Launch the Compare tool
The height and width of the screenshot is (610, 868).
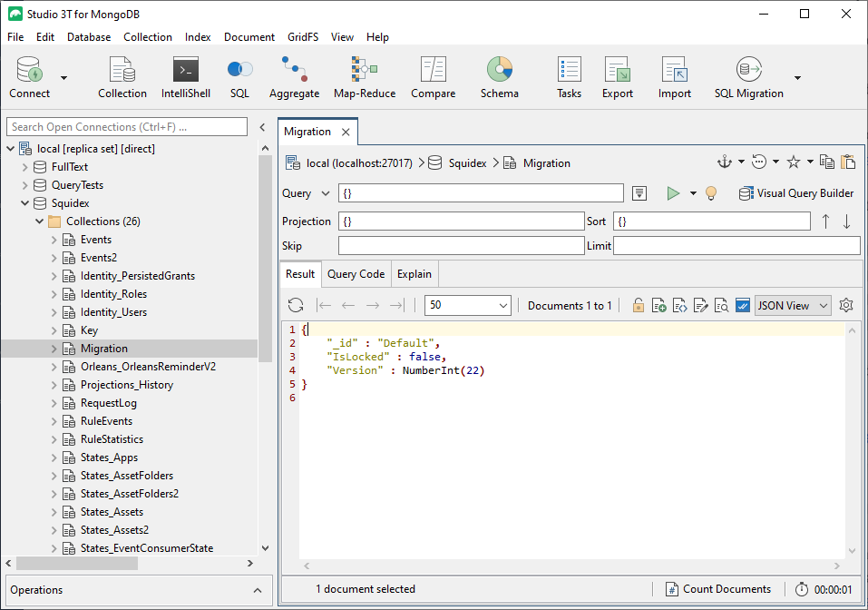(x=433, y=77)
